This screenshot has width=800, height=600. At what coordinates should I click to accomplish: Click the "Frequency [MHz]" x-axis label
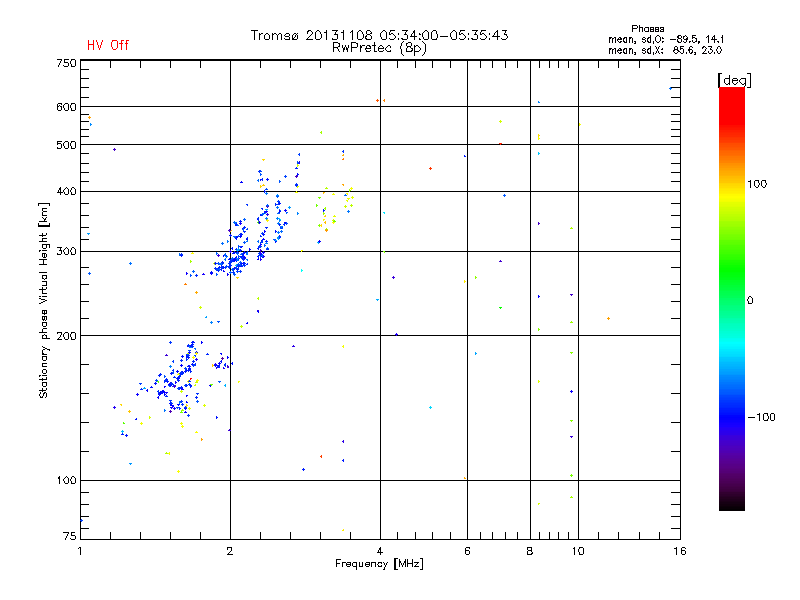tap(379, 564)
